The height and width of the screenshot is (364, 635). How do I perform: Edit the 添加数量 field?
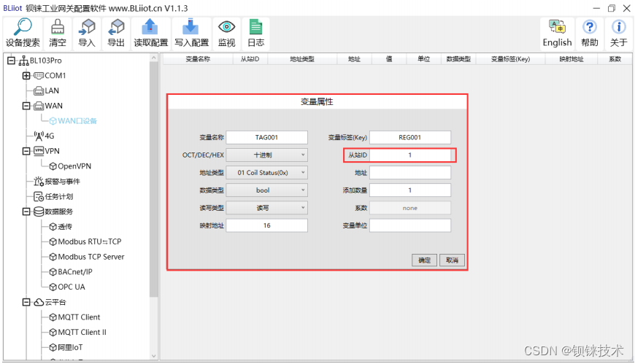click(410, 190)
